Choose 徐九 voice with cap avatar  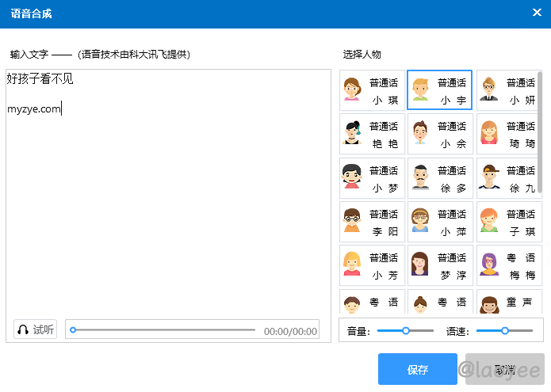(508, 178)
